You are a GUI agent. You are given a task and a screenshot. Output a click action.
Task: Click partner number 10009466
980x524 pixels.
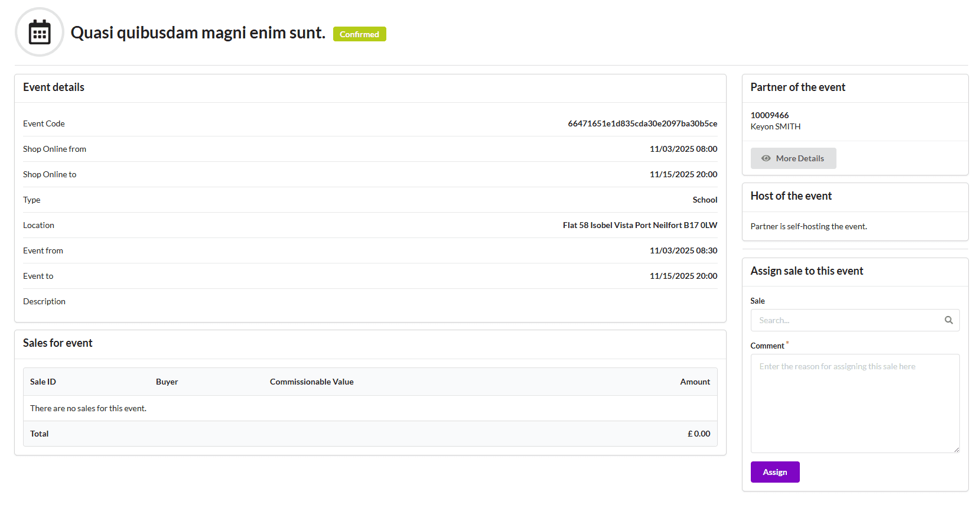tap(769, 115)
